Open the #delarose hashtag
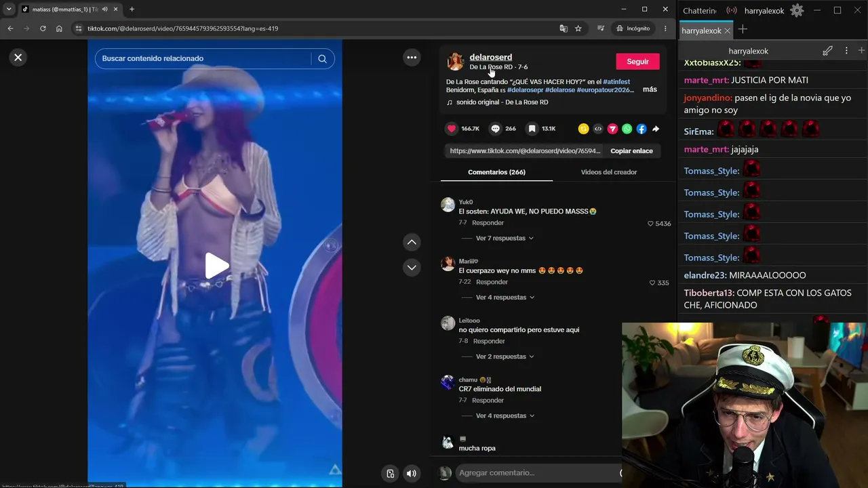 560,90
